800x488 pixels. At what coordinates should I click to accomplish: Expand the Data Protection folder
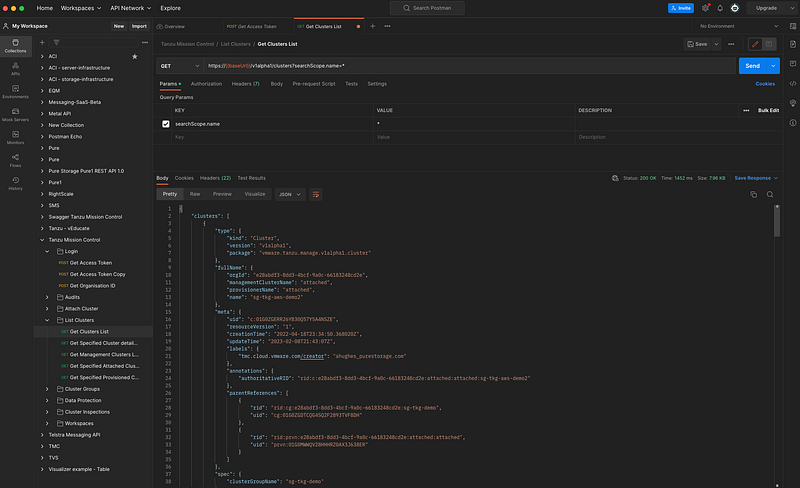click(x=47, y=400)
